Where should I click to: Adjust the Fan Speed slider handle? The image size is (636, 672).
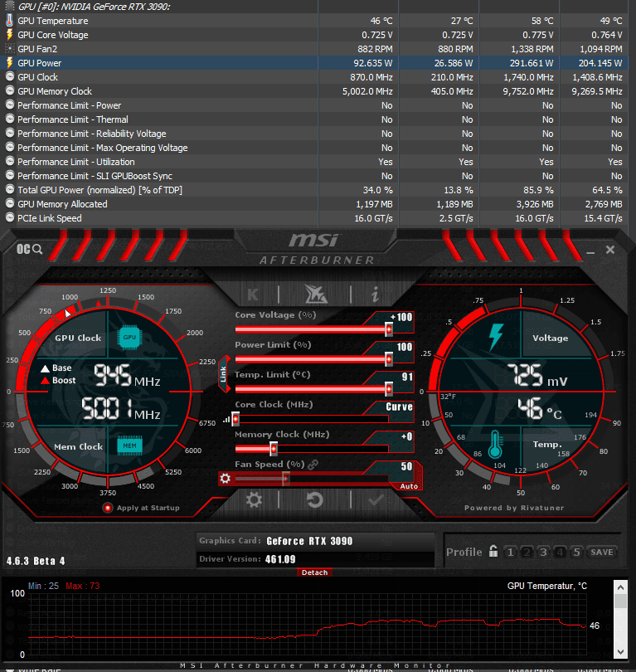tap(286, 479)
